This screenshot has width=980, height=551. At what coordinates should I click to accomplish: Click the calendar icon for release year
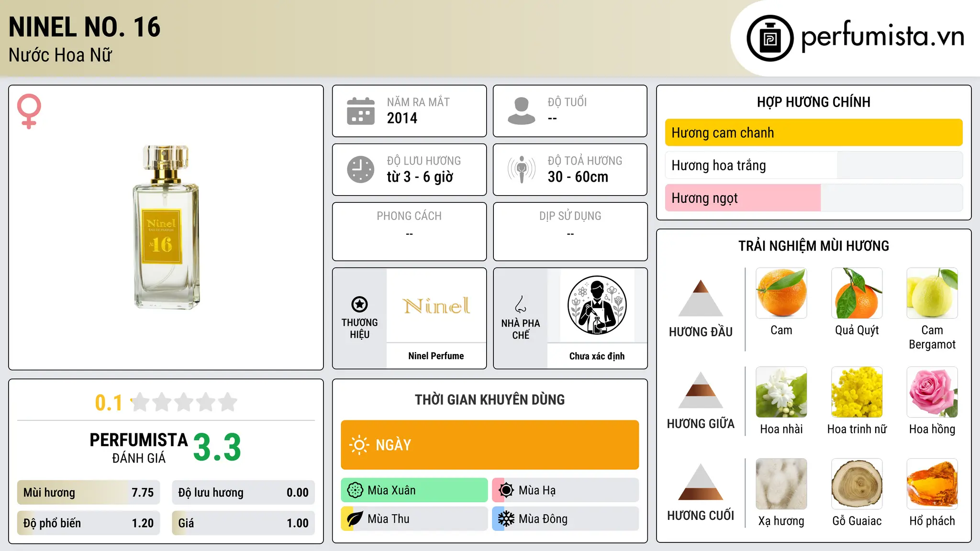(361, 111)
